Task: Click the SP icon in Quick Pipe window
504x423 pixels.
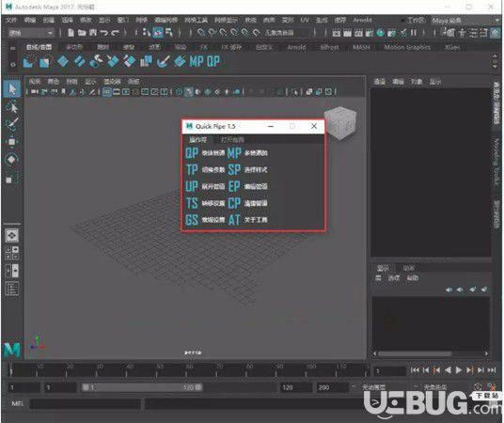Action: (234, 169)
